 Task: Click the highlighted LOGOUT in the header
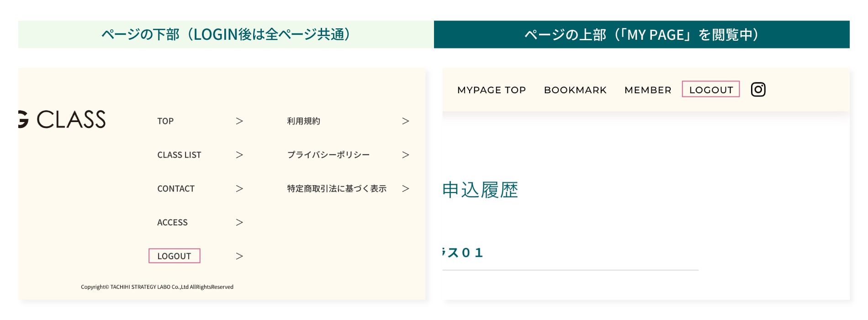(711, 90)
